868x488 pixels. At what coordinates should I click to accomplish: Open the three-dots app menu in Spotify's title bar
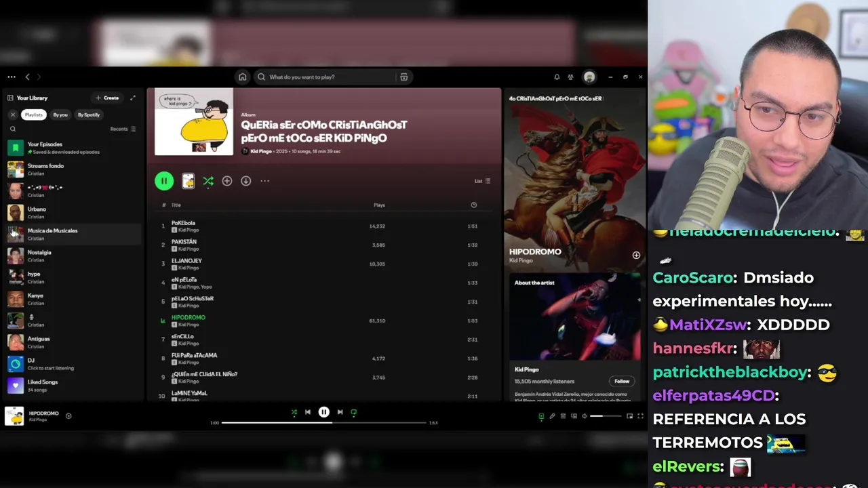pos(12,77)
